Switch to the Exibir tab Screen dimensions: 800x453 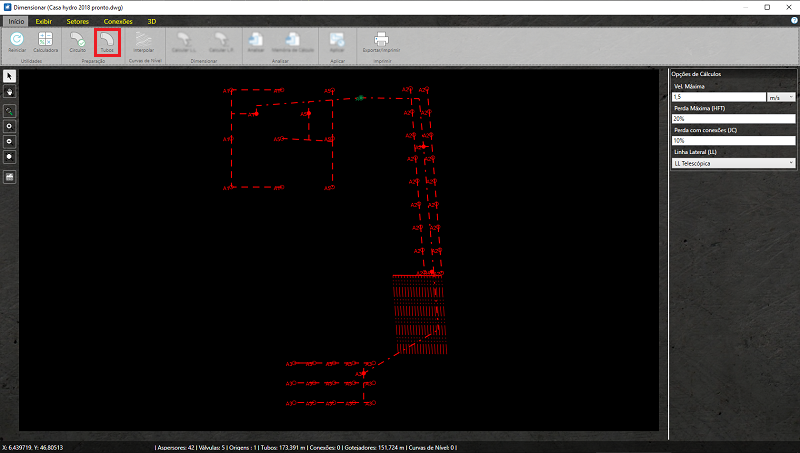(44, 20)
